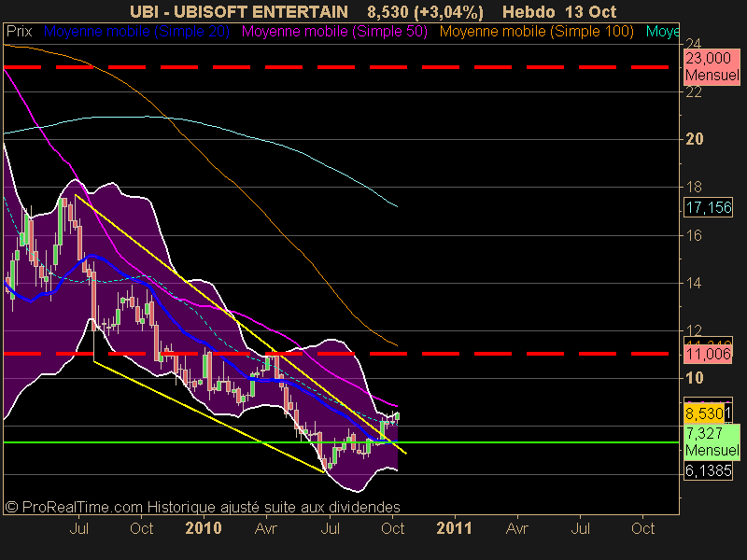Click the 6,1385 price label
Viewport: 747px width, 560px height.
coord(709,471)
